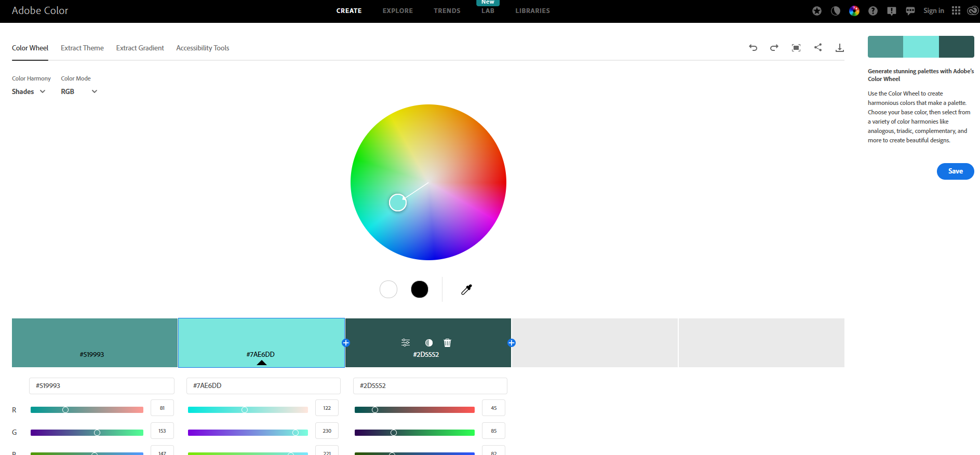980x455 pixels.
Task: Expand the Shades color harmony dropdown
Action: pyautogui.click(x=29, y=91)
